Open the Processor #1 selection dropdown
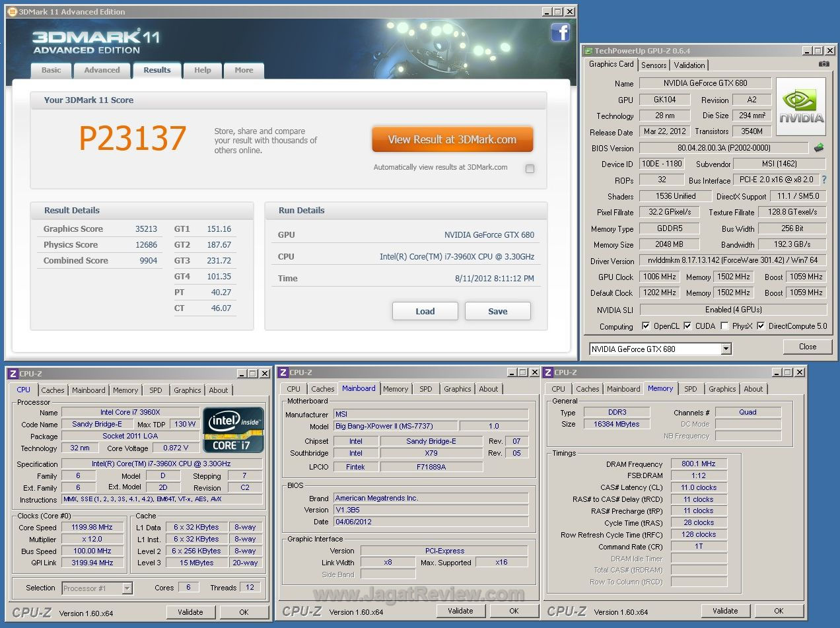Viewport: 840px width, 628px height. point(127,588)
